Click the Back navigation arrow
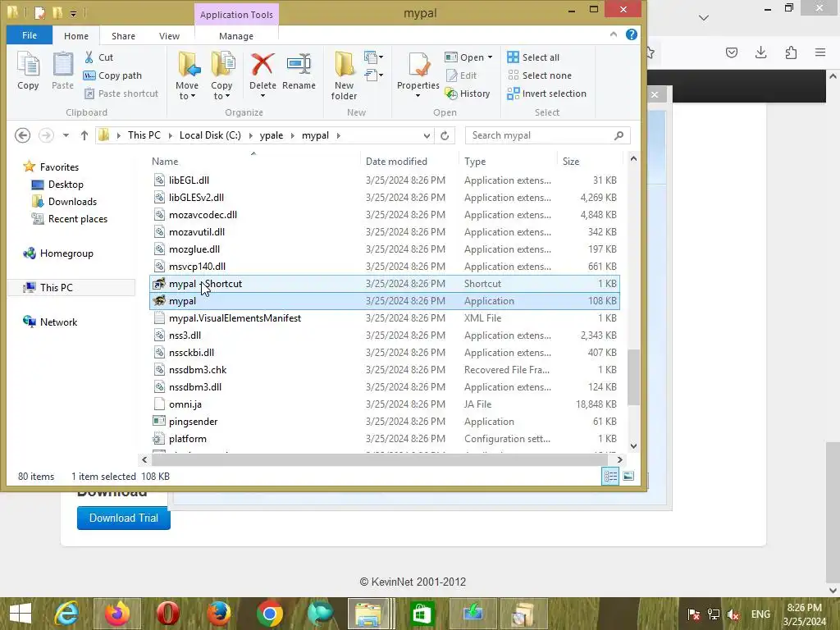840x630 pixels. coord(22,135)
